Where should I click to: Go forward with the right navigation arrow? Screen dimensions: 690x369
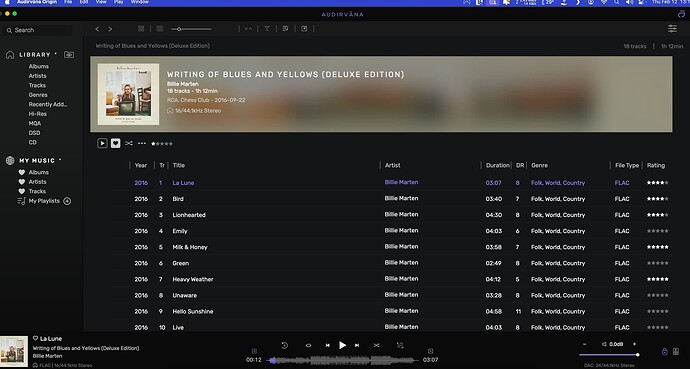(110, 29)
